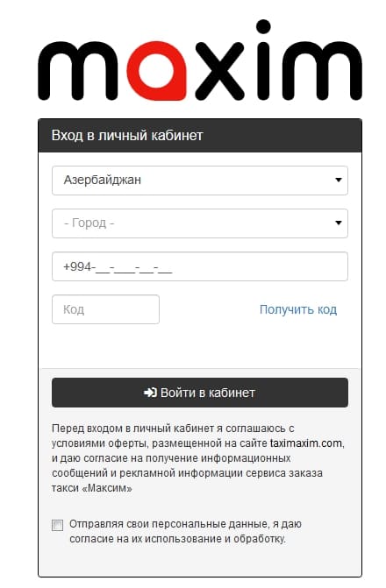Click the arrow on the city selector
386x588 pixels.
[339, 223]
